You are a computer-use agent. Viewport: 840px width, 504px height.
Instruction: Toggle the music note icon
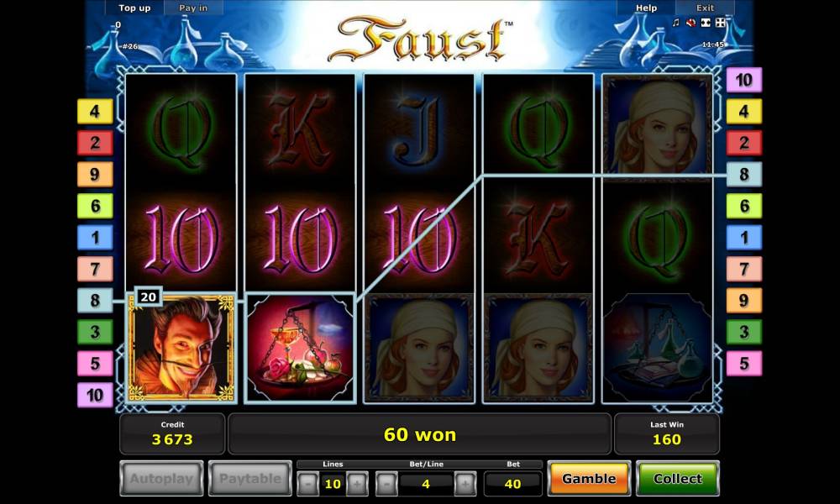676,23
